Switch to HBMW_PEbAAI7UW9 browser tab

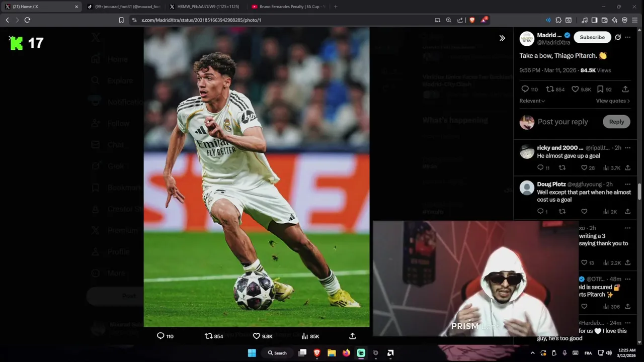point(205,7)
